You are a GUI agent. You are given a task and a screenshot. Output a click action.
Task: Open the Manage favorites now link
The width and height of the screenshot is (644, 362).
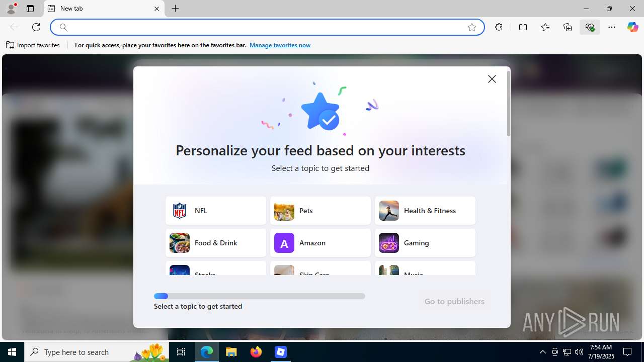280,45
